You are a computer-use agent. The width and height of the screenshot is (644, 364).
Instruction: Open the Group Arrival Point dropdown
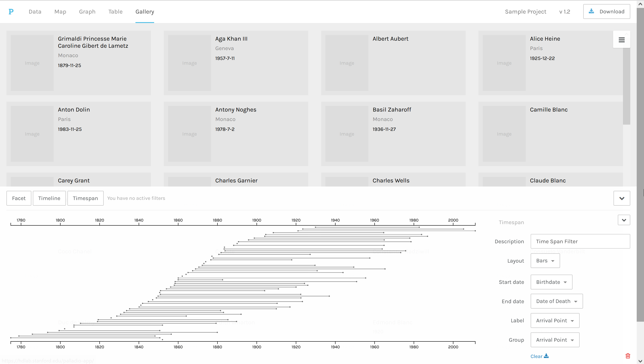pyautogui.click(x=555, y=340)
